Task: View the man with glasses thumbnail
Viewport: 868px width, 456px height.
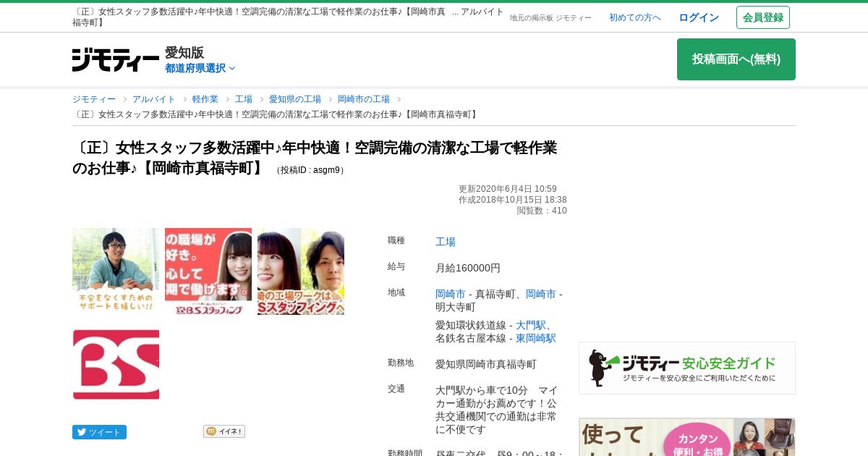Action: tap(116, 271)
